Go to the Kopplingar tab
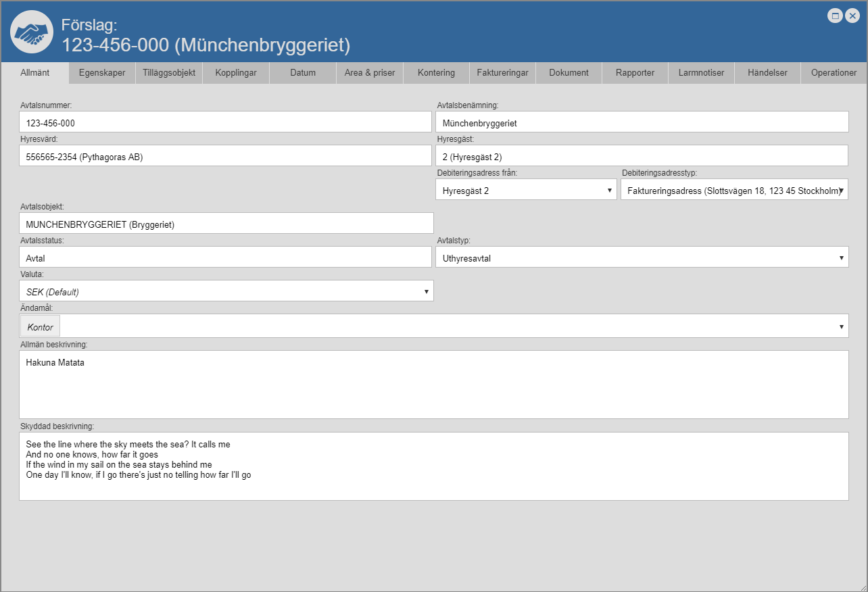Viewport: 868px width, 592px height. (236, 73)
